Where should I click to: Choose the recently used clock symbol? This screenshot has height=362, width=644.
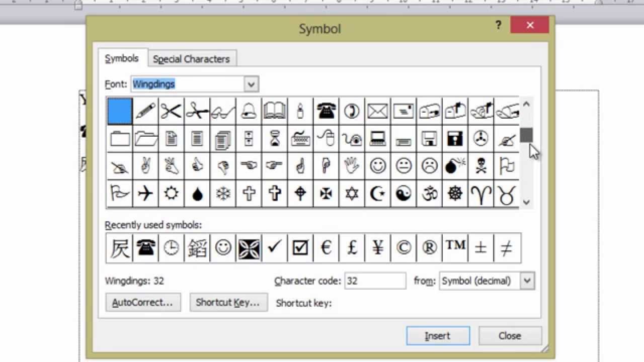(171, 247)
